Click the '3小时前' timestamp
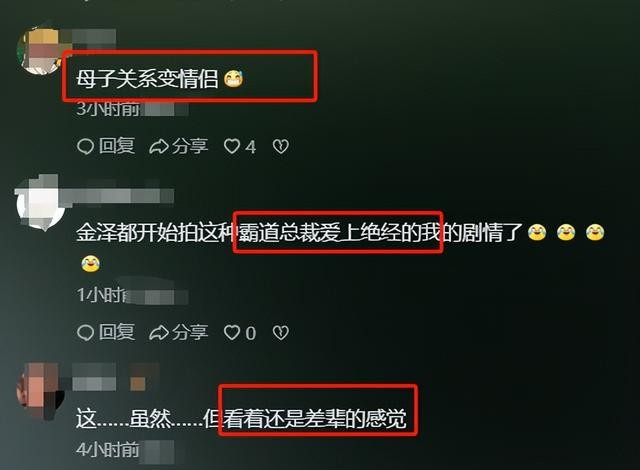Viewport: 640px width, 470px height. tap(108, 109)
